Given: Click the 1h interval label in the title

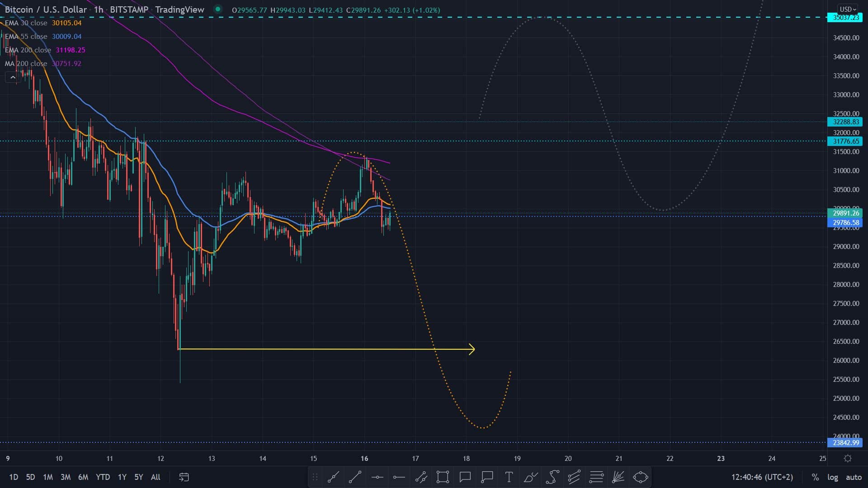Looking at the screenshot, I should click(x=99, y=9).
